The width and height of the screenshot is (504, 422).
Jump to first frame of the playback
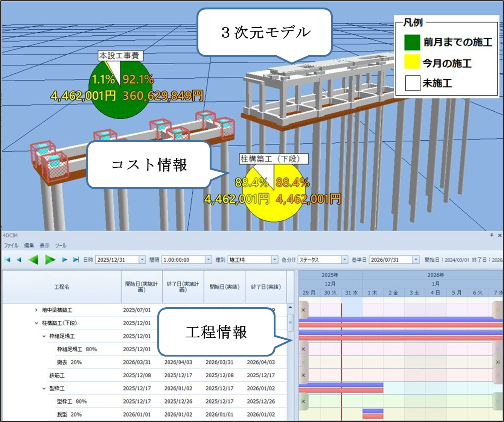7,260
